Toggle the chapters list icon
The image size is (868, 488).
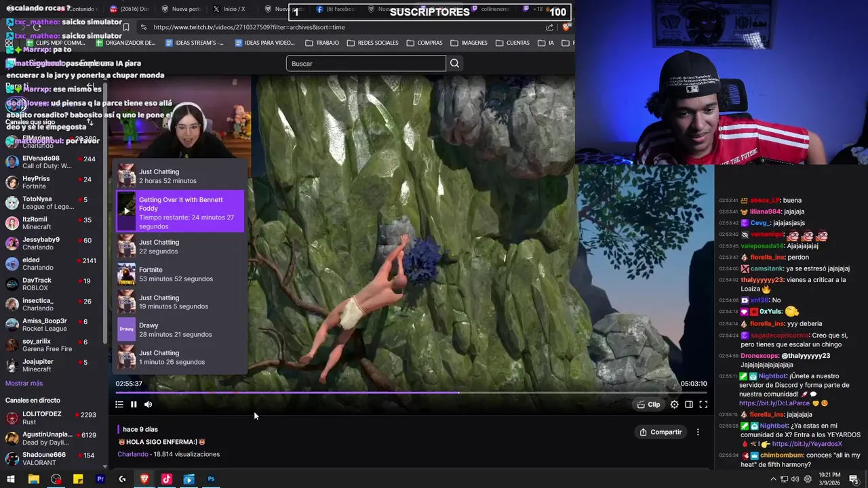click(119, 405)
